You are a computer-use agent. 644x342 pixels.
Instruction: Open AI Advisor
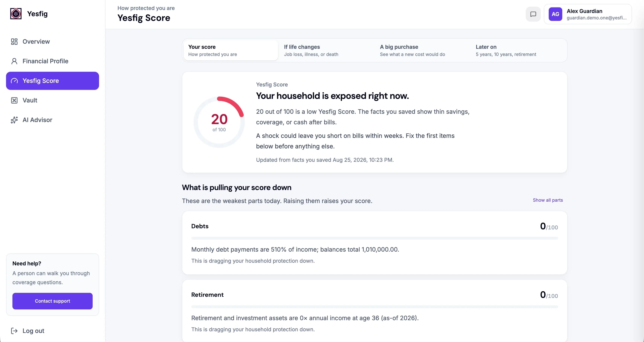53,120
